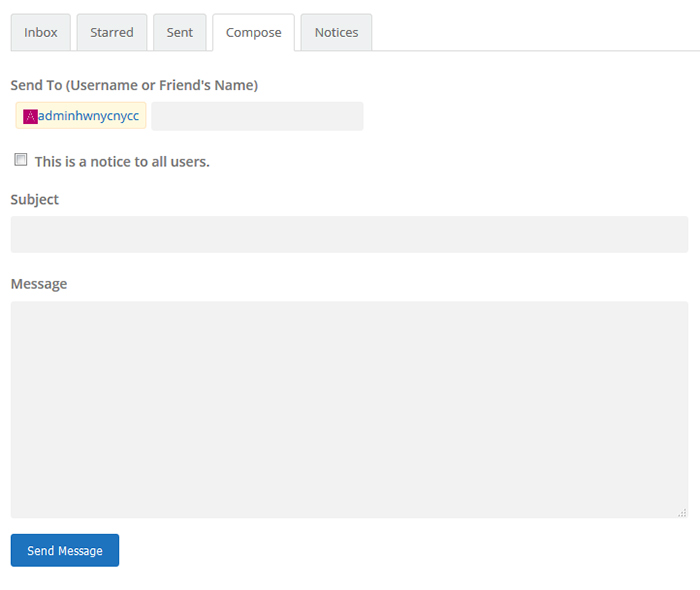Click the Message box resize handle
Viewport: 700px width, 590px height.
682,512
